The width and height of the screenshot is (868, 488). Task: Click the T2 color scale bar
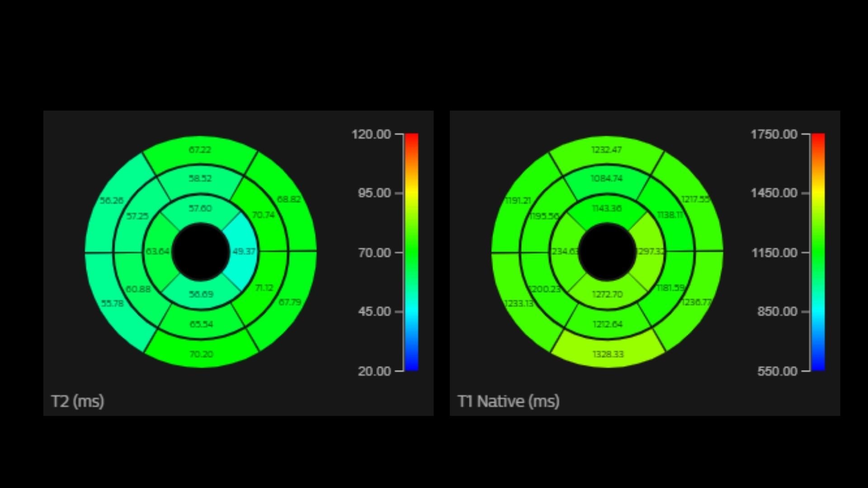tap(411, 252)
